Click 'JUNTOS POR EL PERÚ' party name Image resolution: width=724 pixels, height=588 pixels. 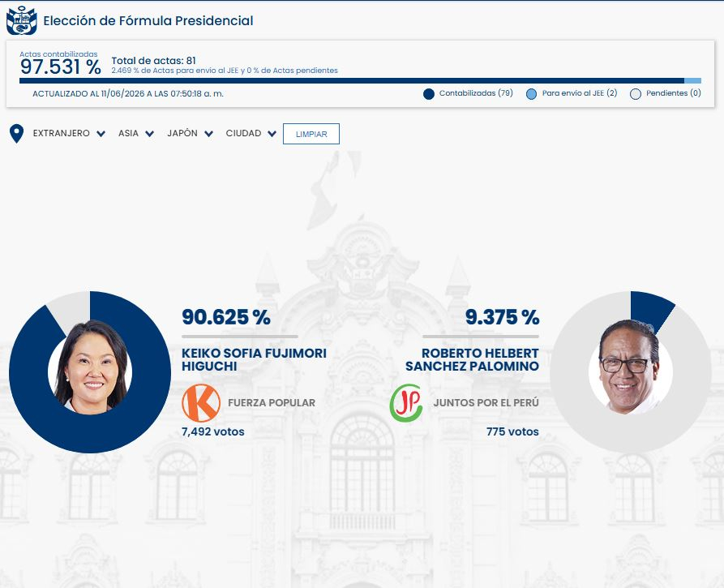coord(486,403)
